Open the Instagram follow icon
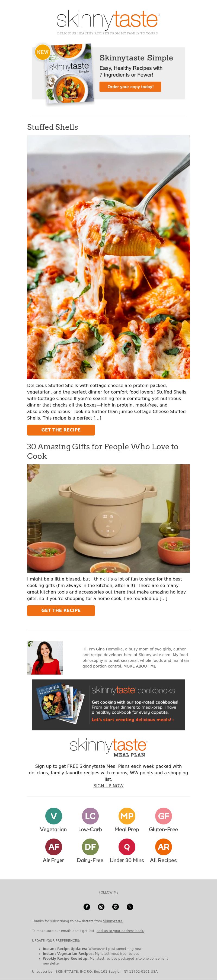 pos(101,907)
